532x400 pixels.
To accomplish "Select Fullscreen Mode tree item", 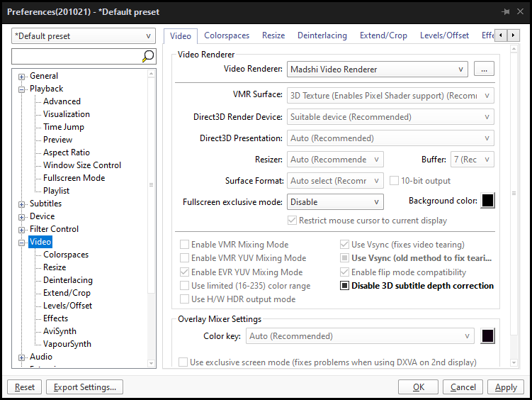I will tap(74, 178).
